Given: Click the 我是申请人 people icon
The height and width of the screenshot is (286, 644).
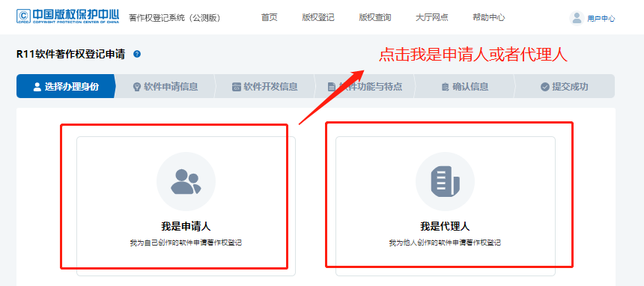Looking at the screenshot, I should 186,182.
